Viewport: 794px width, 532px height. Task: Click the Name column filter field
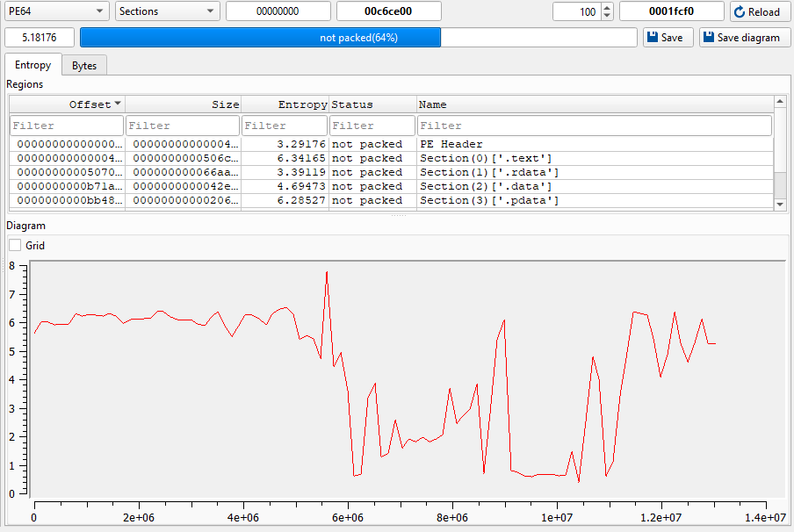tap(595, 126)
